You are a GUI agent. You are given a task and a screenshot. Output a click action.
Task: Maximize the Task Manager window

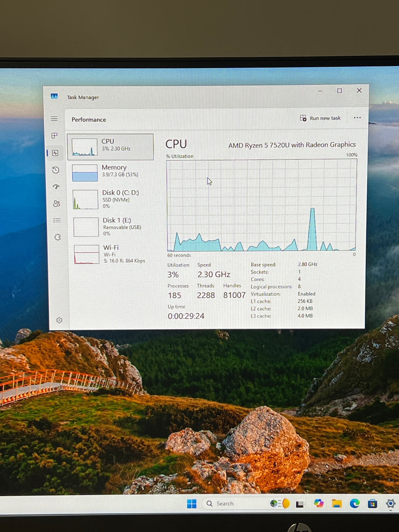pos(339,90)
